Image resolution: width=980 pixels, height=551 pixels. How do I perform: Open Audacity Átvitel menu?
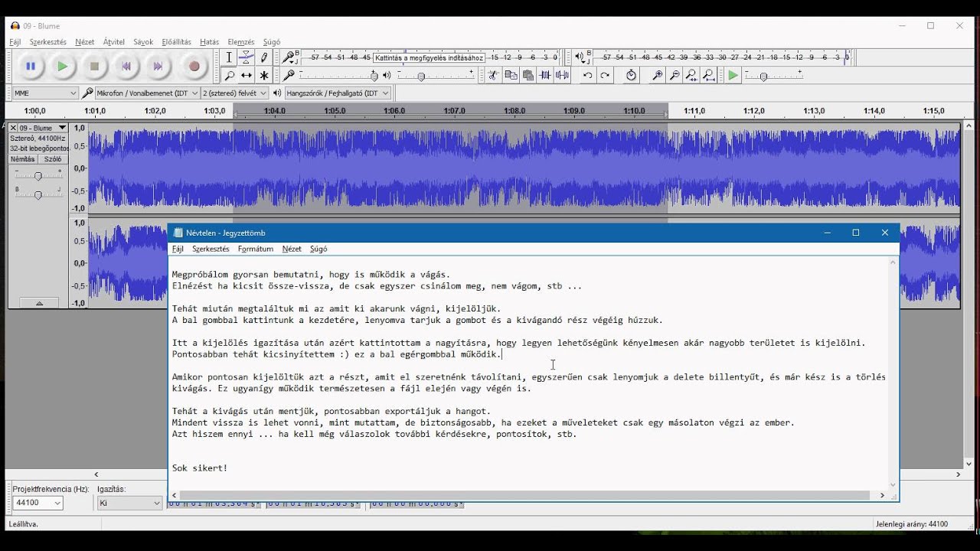tap(114, 42)
